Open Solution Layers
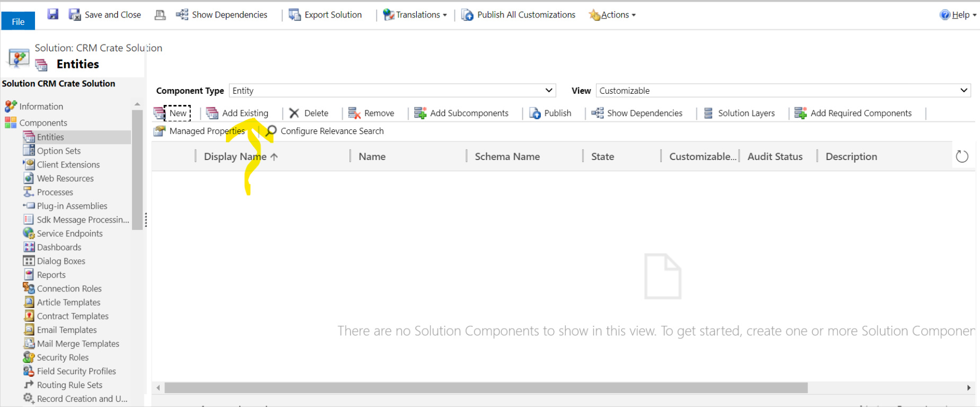 740,113
